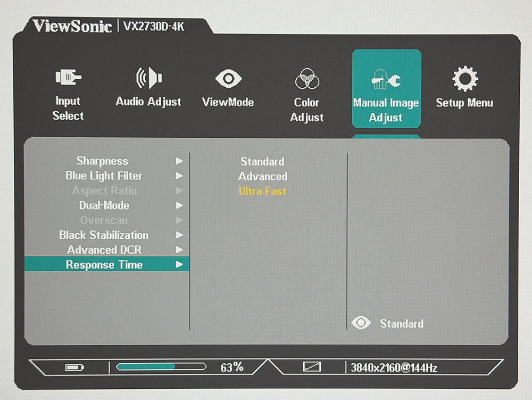Viewport: 532px width, 400px height.
Task: Click the teal battery level progress bar
Action: [161, 366]
